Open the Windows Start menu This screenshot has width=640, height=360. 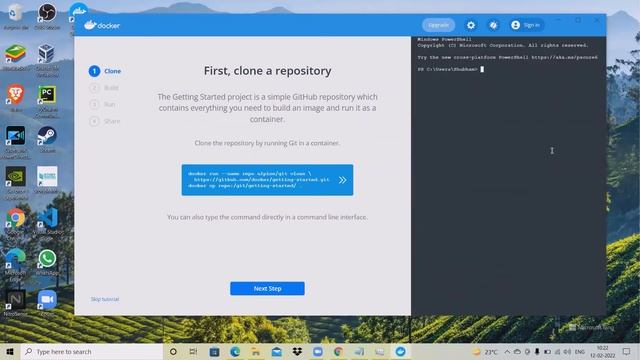pos(10,351)
